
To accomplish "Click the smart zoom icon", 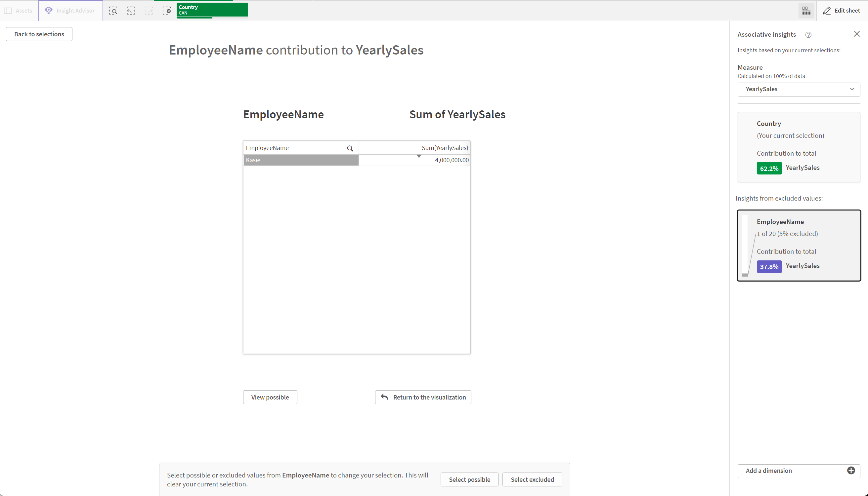I will [x=113, y=10].
